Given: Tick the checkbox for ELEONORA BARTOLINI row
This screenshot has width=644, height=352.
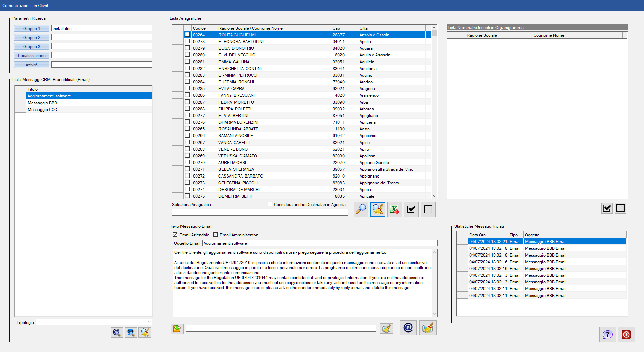Looking at the screenshot, I should click(x=187, y=41).
